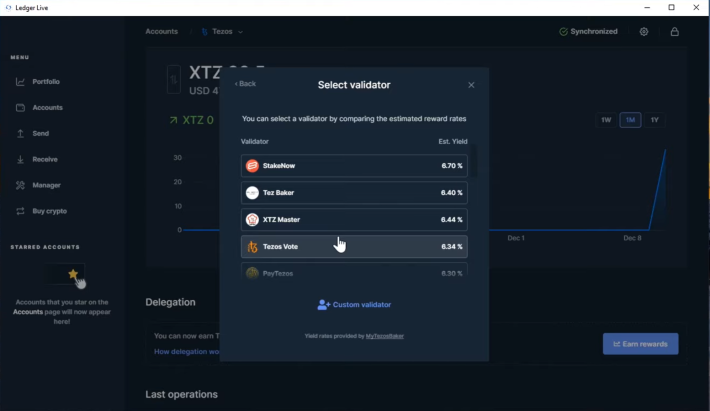Click the starred accounts star icon
Image resolution: width=710 pixels, height=411 pixels.
pos(73,274)
